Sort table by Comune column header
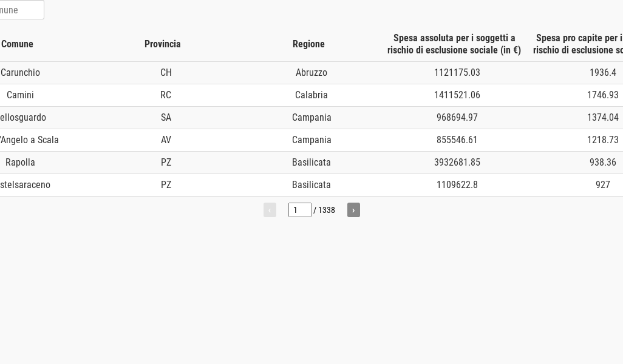623x364 pixels. tap(17, 44)
